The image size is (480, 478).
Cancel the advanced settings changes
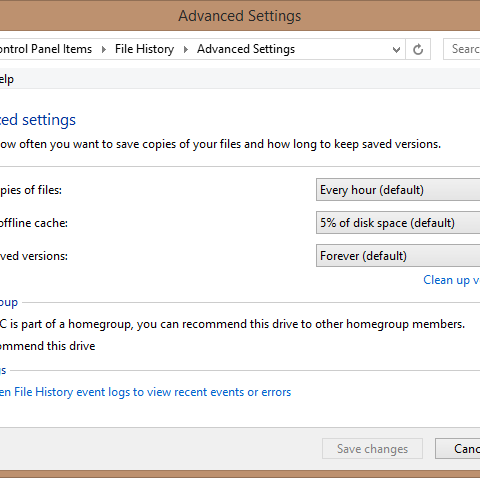458,449
